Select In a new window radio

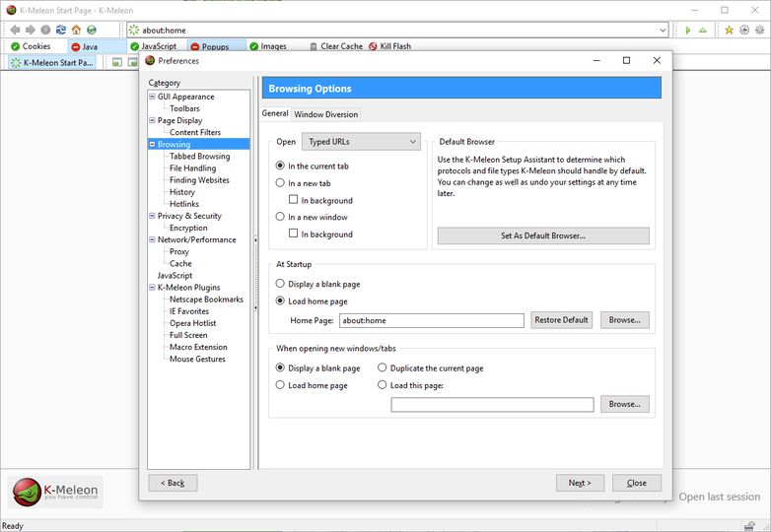tap(280, 217)
